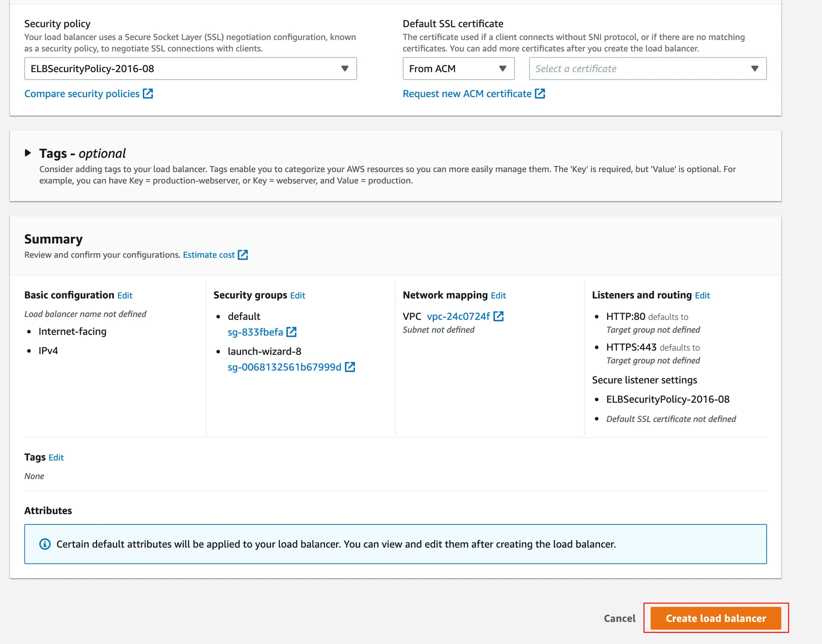Click the Create load balancer button
Image resolution: width=822 pixels, height=644 pixels.
[716, 618]
